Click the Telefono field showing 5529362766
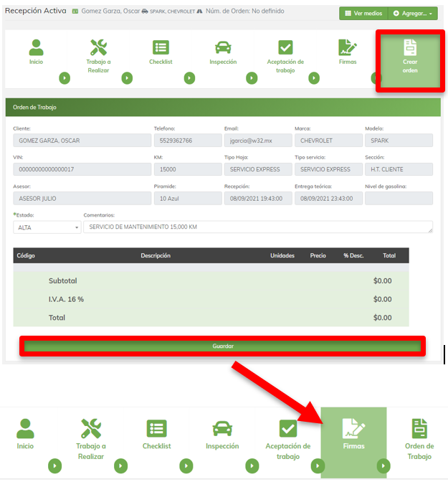 tap(186, 141)
